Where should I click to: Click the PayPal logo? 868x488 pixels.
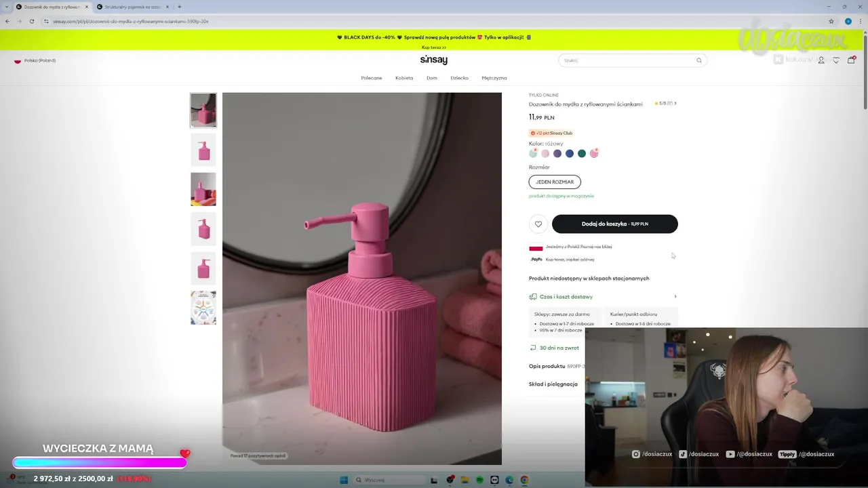[536, 260]
